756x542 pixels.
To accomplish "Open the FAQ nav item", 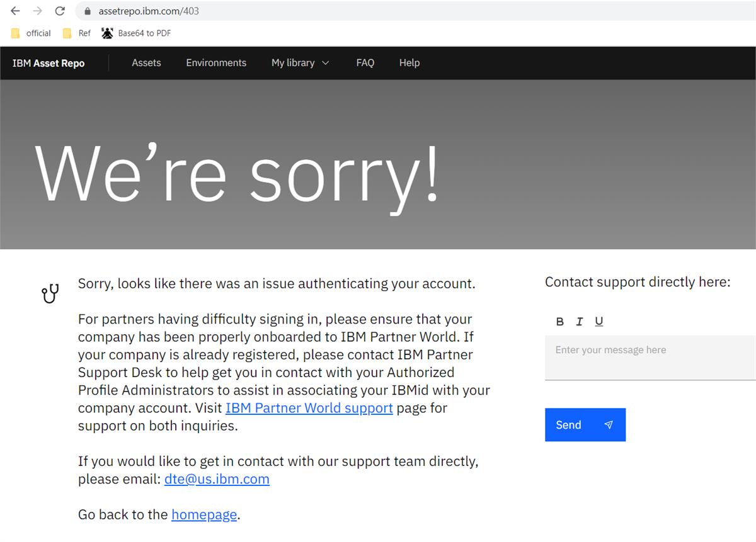I will click(365, 63).
